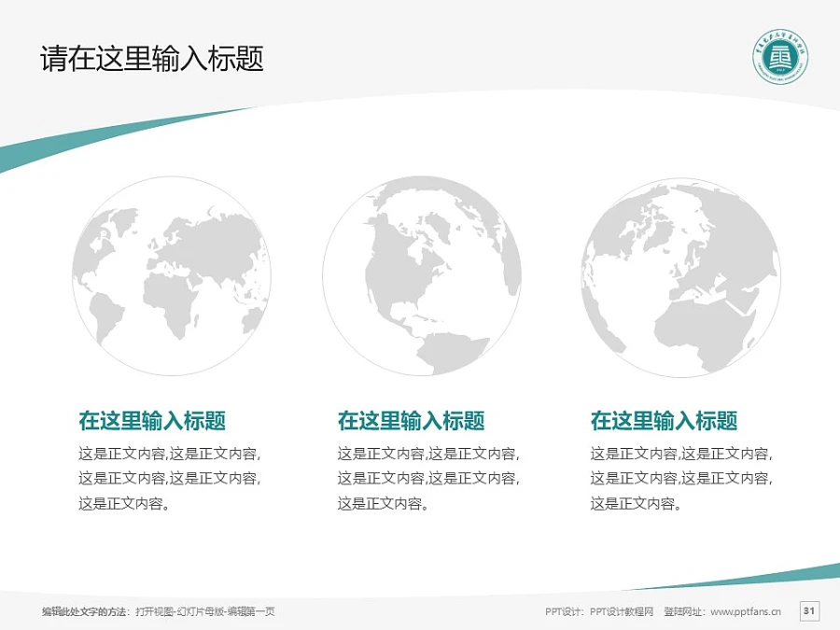
Task: Select the left column heading 在这里输入标题
Action: 152,421
